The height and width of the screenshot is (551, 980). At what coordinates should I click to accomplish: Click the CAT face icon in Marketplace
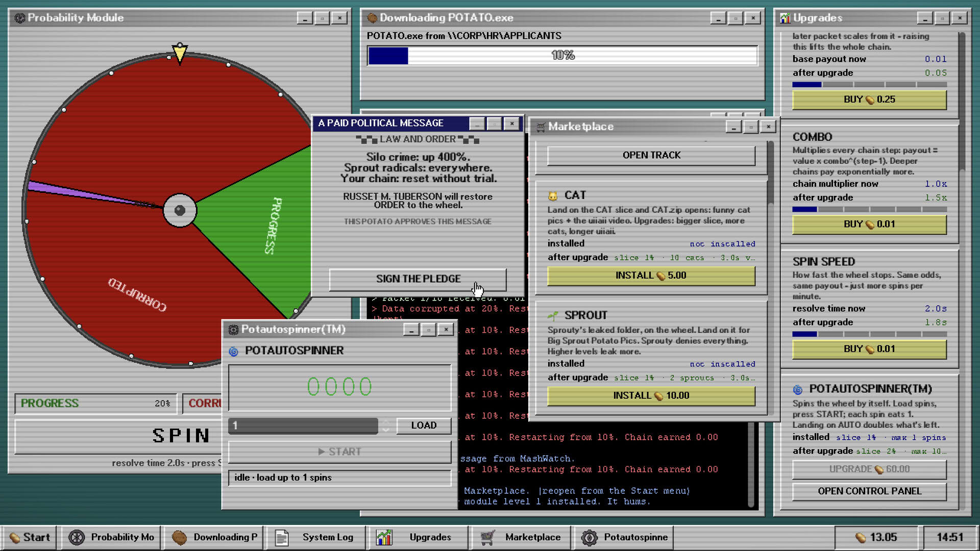click(x=553, y=195)
